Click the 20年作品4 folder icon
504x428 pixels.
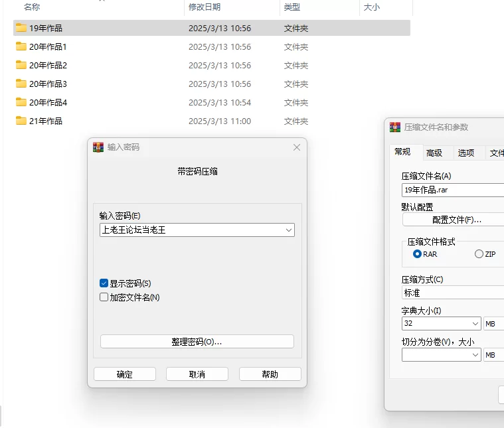pos(21,102)
